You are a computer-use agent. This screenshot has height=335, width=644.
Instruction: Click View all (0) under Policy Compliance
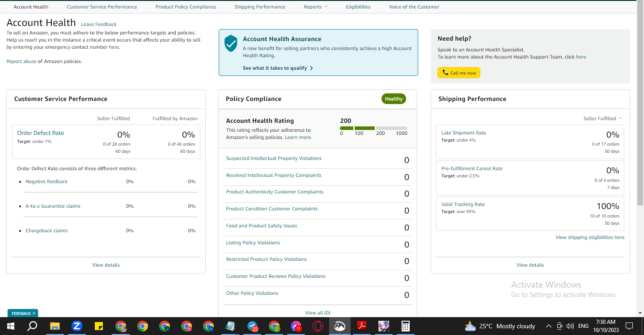point(318,313)
